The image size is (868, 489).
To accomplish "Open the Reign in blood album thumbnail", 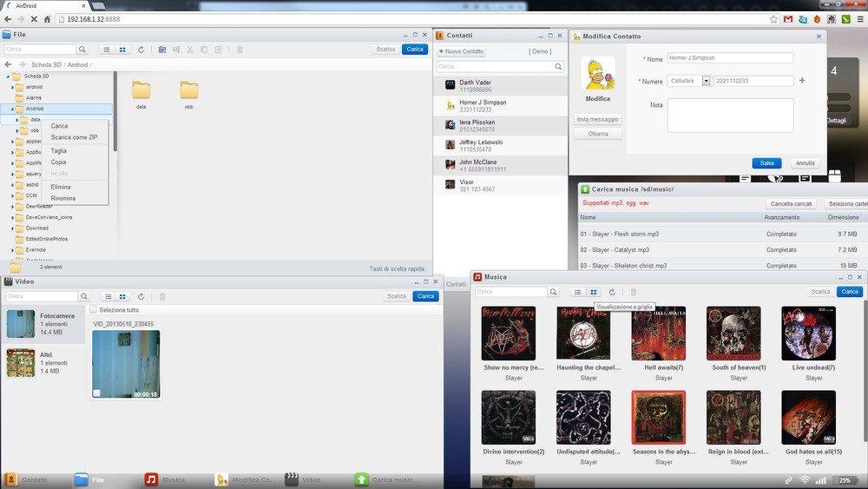I will (x=733, y=418).
